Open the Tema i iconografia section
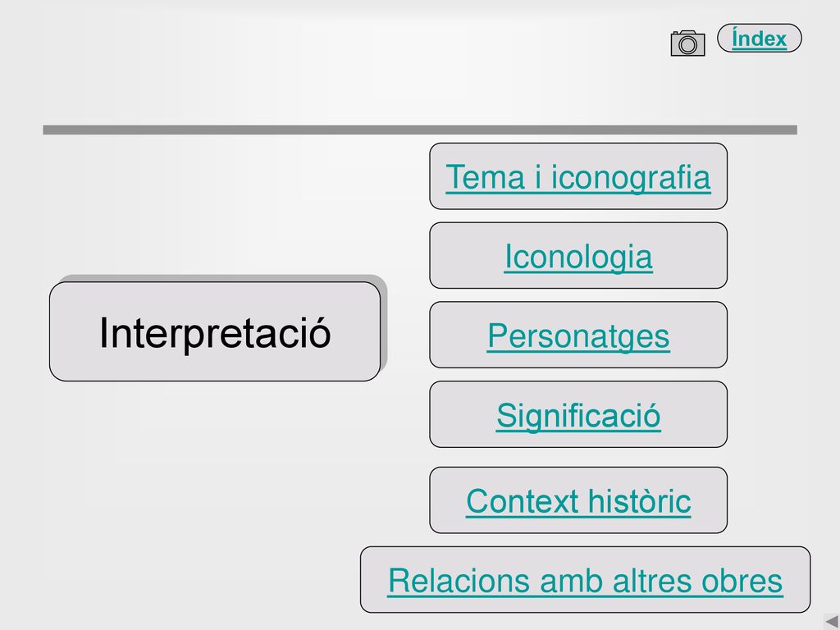840x630 pixels. point(578,177)
